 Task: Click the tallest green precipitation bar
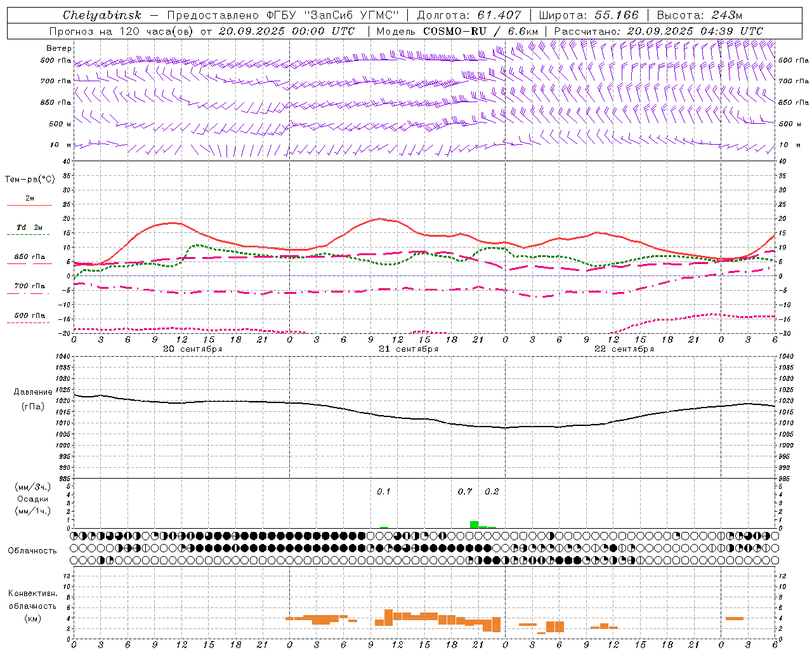click(x=474, y=524)
